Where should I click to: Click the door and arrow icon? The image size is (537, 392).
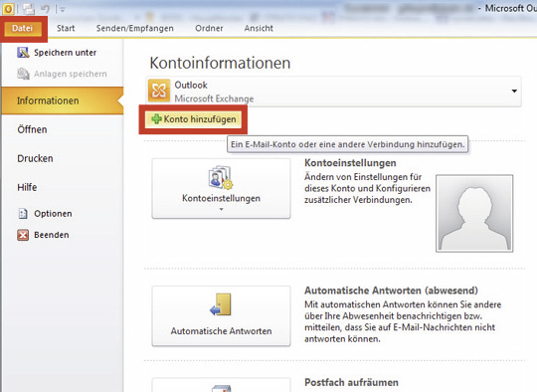221,304
